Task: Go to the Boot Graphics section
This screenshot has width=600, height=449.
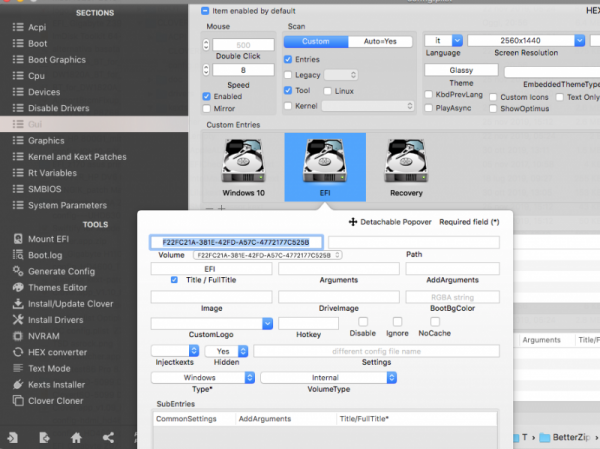Action: click(x=56, y=60)
